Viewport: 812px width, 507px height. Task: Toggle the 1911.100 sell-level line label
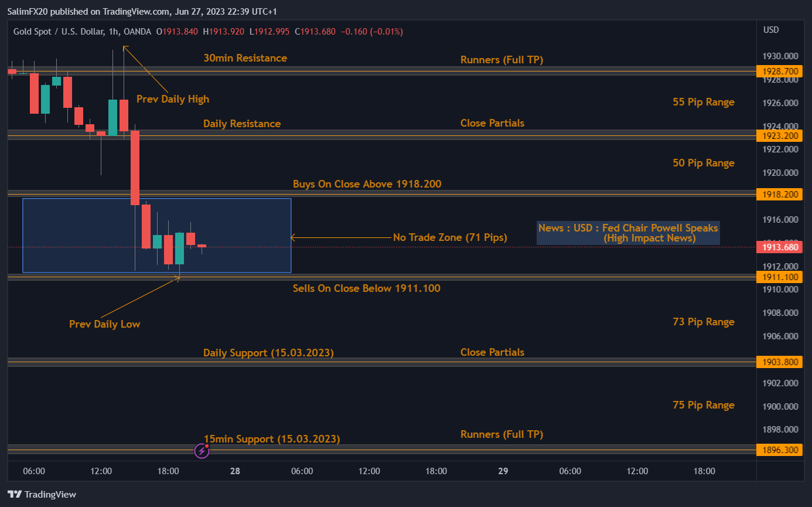779,277
